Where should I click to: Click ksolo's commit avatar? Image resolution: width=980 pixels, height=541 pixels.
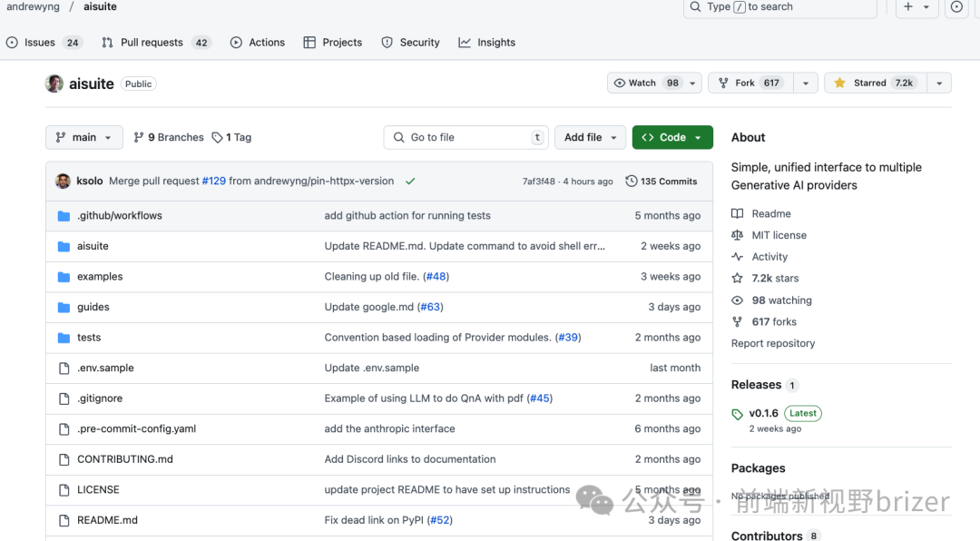coord(64,181)
